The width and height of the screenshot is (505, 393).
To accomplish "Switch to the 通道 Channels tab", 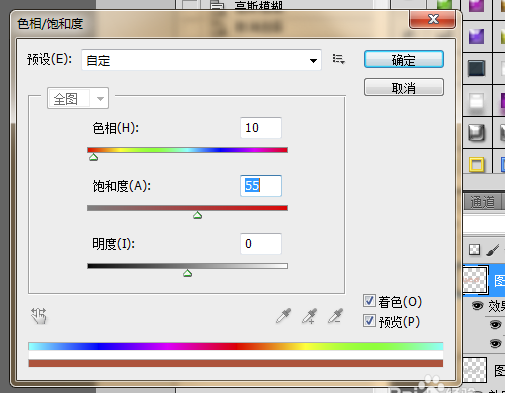I will pos(482,202).
